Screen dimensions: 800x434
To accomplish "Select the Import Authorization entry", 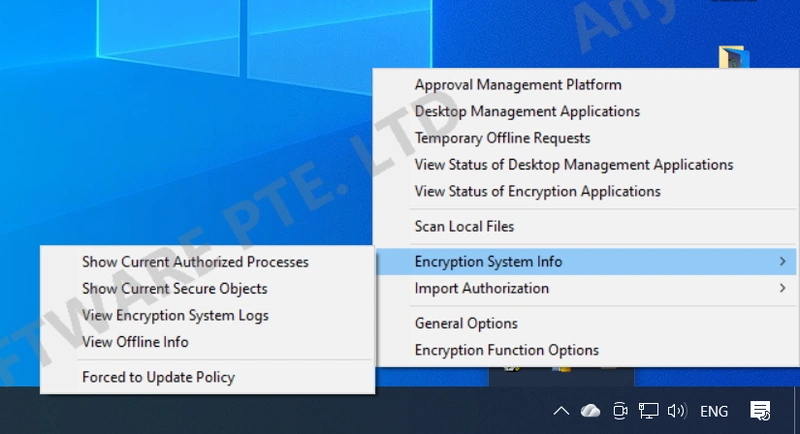I will [586, 288].
